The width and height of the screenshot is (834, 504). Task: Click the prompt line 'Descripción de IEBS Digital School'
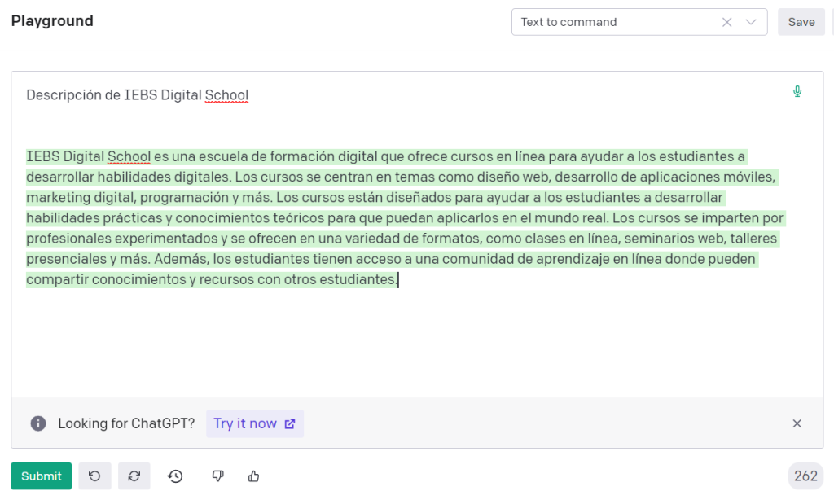(137, 94)
